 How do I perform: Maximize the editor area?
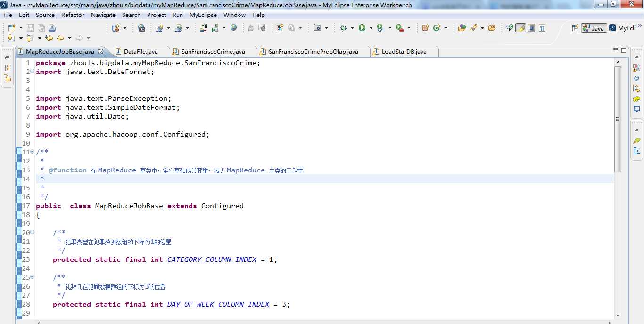click(623, 50)
